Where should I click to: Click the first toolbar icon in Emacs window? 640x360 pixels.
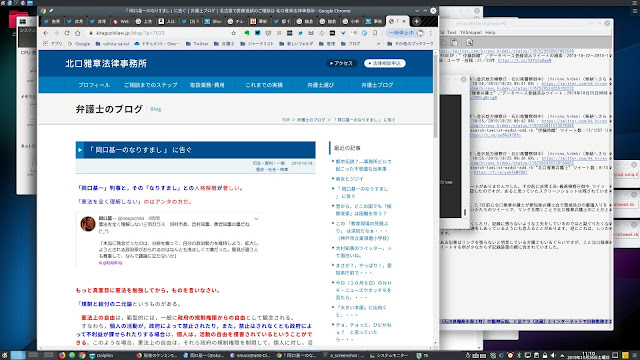tap(444, 42)
